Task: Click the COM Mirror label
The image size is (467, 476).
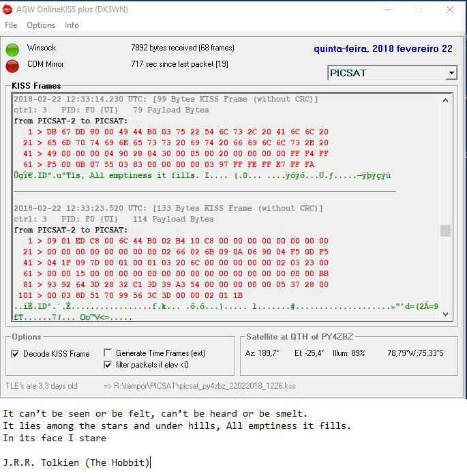Action: 46,64
